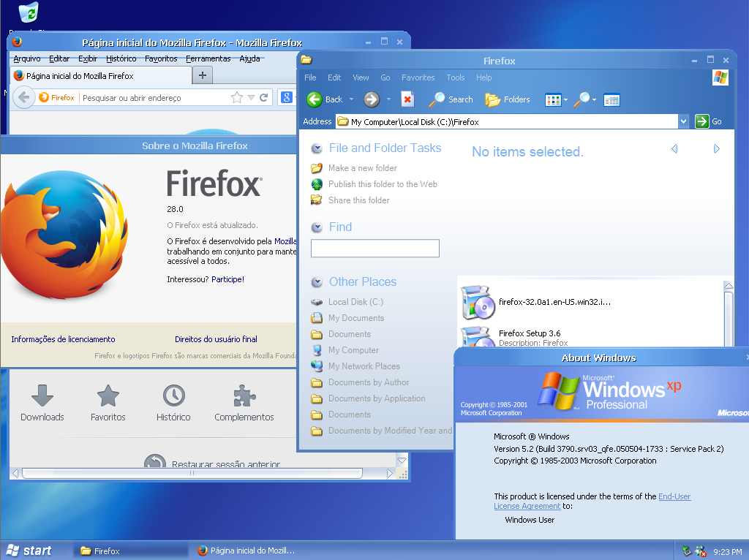749x560 pixels.
Task: Open Favoritos on Firefox start page
Action: coord(108,403)
